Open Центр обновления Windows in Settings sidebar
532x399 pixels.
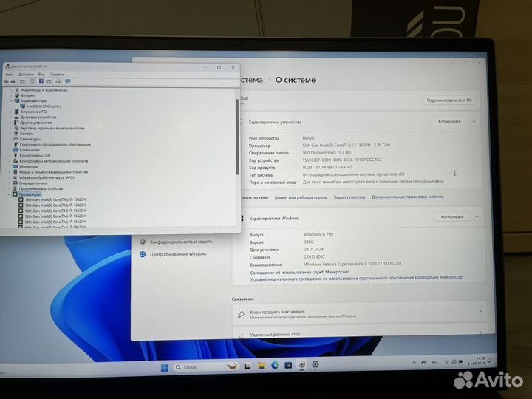point(174,254)
